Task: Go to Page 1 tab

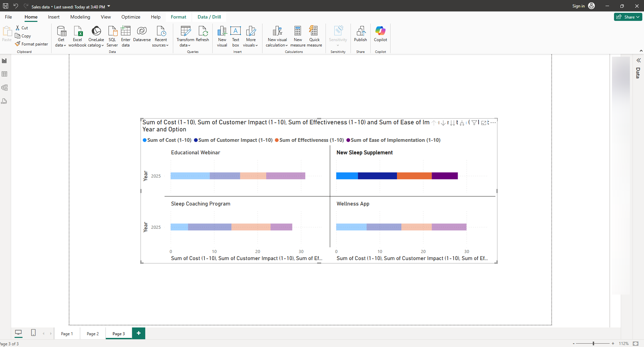Action: pyautogui.click(x=67, y=334)
